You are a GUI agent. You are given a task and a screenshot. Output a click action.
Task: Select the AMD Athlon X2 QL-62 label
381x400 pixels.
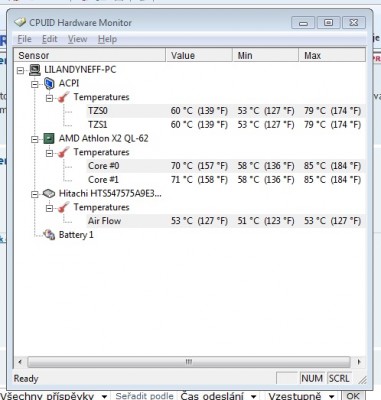[x=103, y=138]
